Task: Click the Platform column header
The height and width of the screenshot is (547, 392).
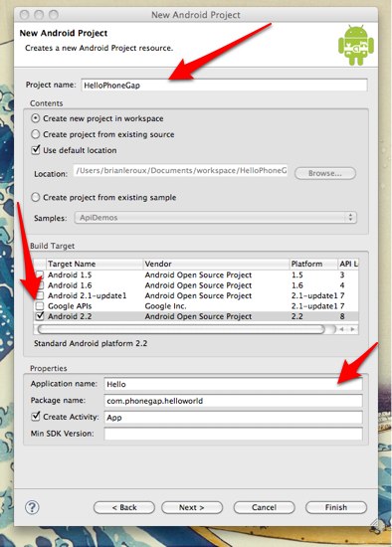Action: pos(313,264)
